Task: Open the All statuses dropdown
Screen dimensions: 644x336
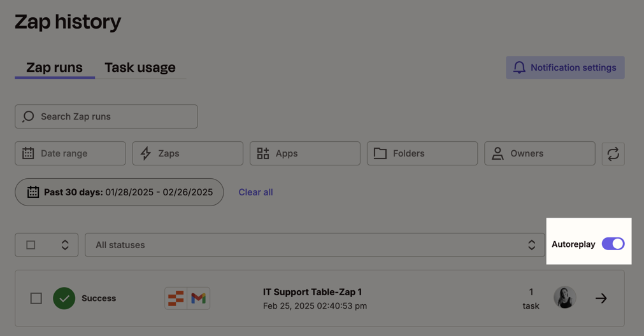Action: 315,245
